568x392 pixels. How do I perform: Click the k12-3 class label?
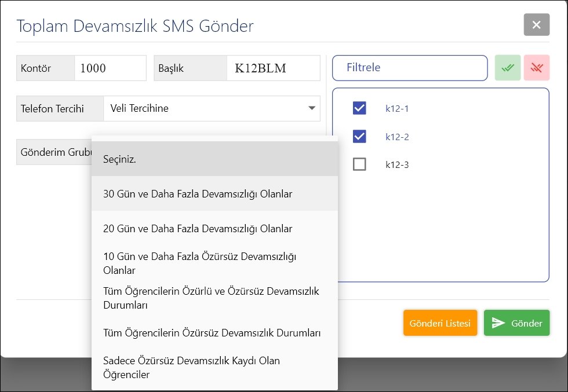coord(397,165)
